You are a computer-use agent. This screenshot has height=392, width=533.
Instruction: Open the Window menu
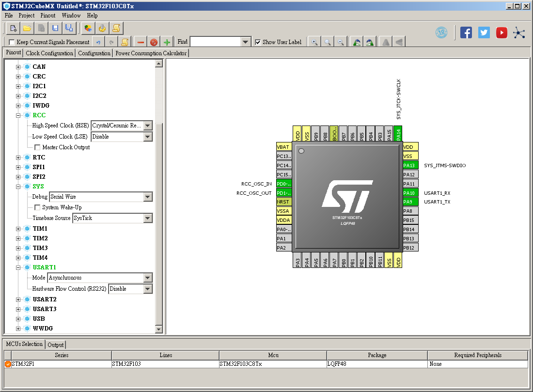(71, 16)
